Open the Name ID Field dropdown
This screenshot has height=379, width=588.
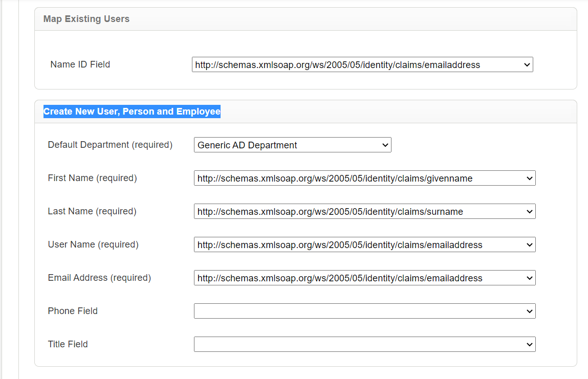[362, 64]
